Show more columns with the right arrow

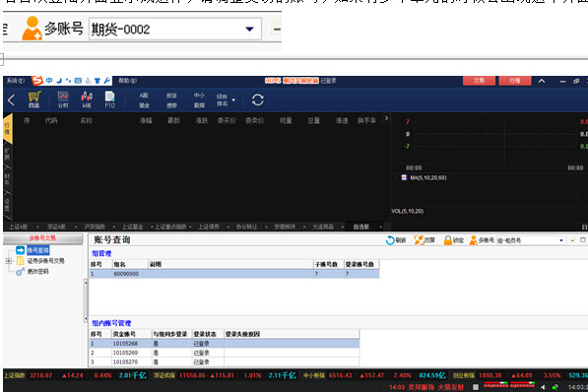tap(386, 118)
